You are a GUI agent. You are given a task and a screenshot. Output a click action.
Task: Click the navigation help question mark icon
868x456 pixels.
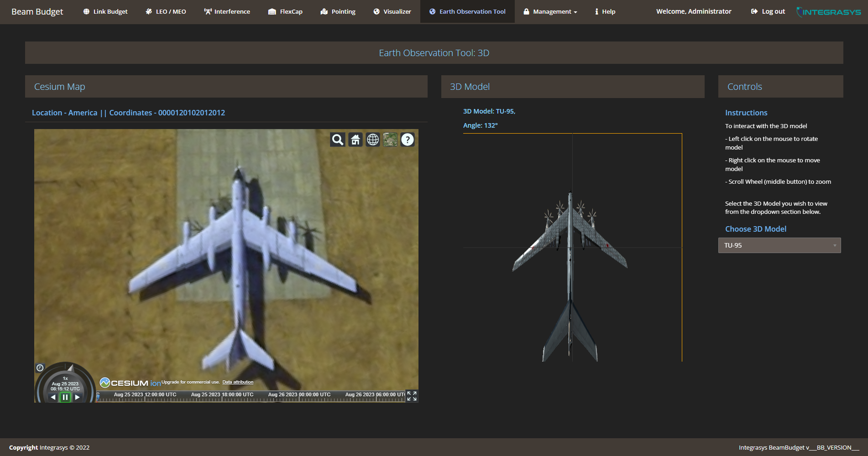tap(408, 140)
